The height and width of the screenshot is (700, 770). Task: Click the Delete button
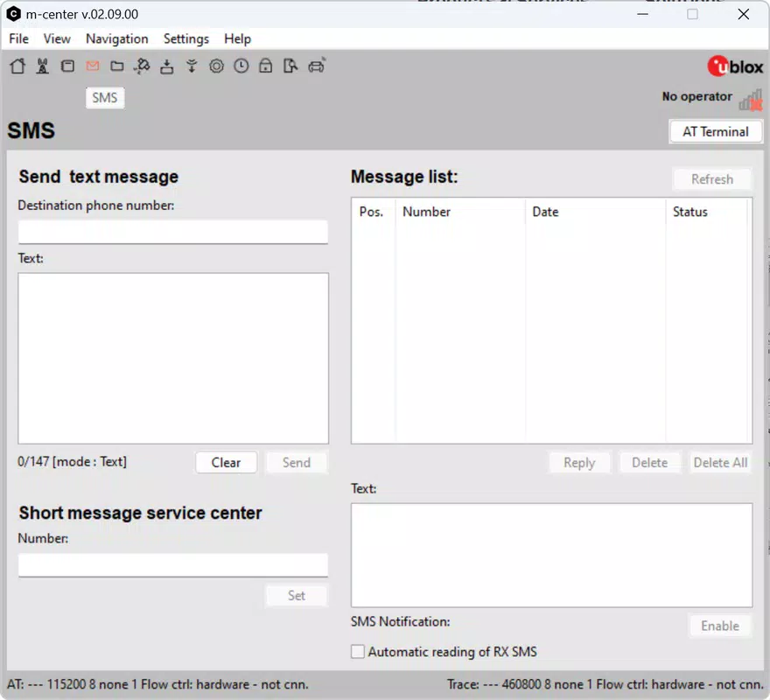click(x=649, y=463)
